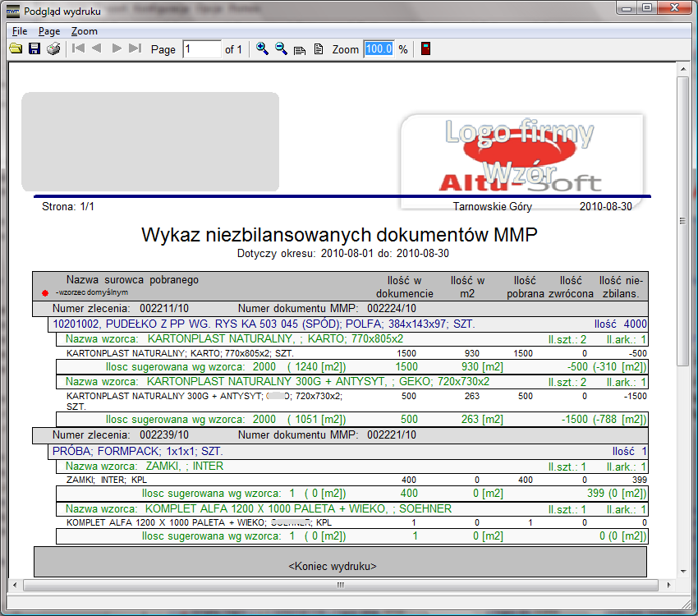Click the save diskette icon
Image resolution: width=698 pixels, height=616 pixels.
34,49
